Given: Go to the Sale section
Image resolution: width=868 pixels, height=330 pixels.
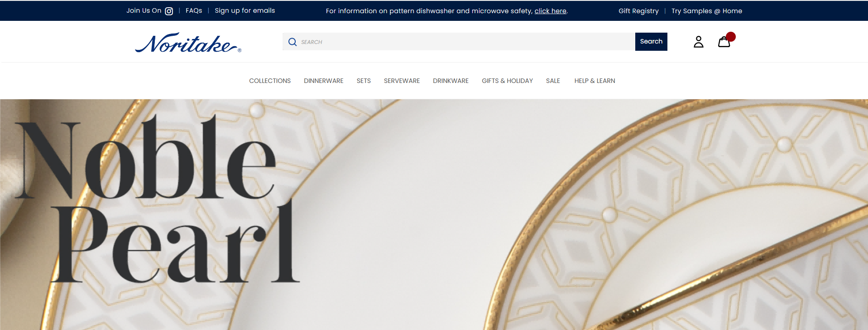Looking at the screenshot, I should (x=553, y=81).
